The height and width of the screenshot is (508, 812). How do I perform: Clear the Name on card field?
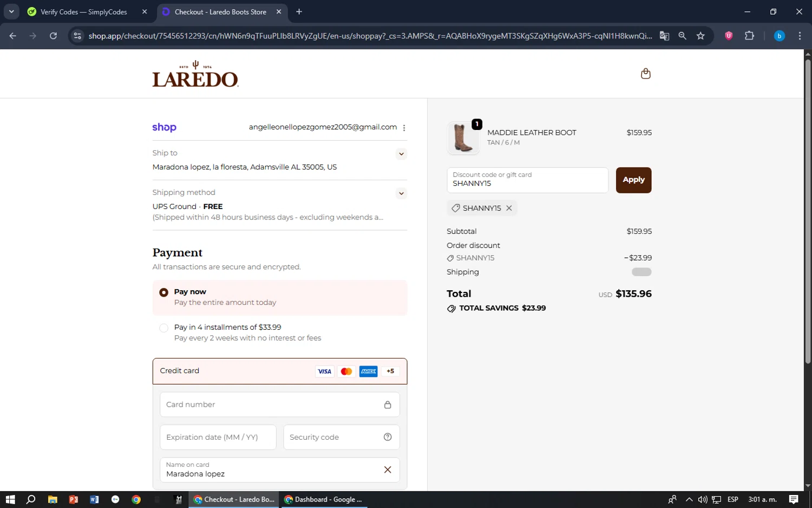pyautogui.click(x=388, y=470)
